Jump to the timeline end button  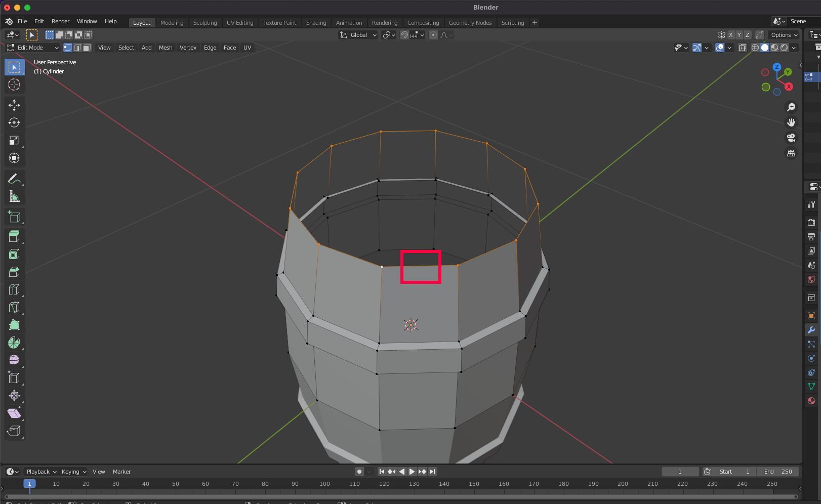[x=432, y=472]
